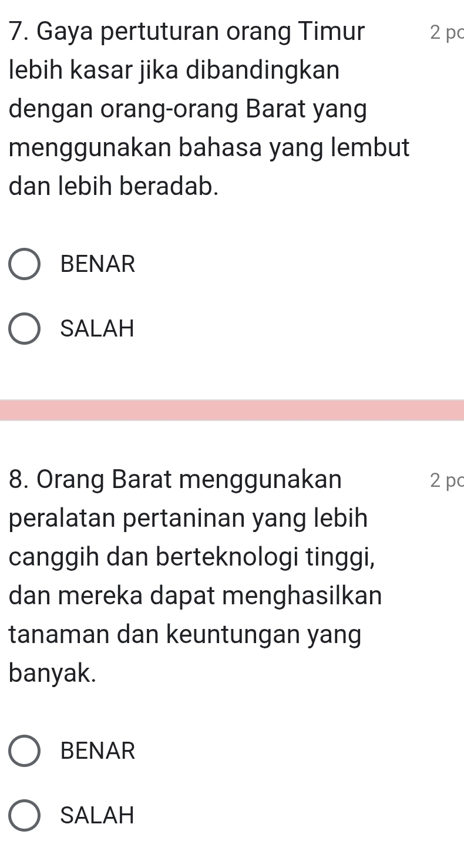This screenshot has height=868, width=464.
Task: Click the line 'tanaman dan keuntungan yang'
Action: (x=185, y=634)
